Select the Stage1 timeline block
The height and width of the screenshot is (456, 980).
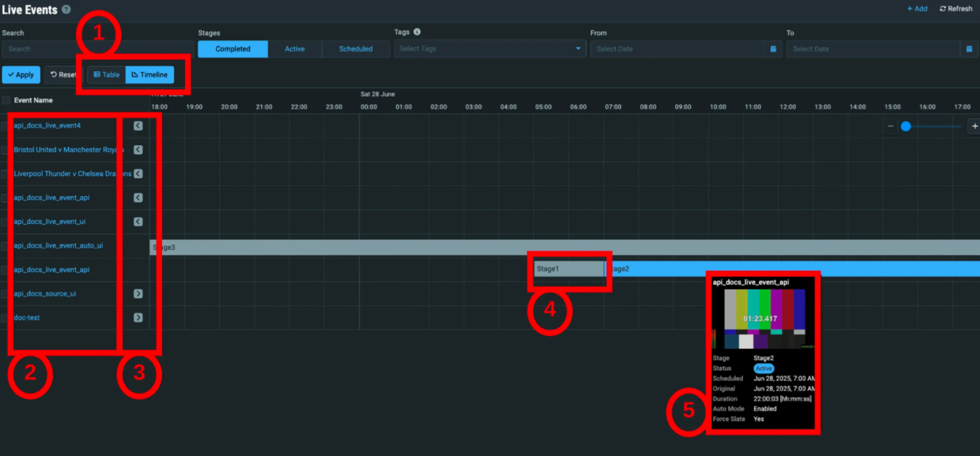pyautogui.click(x=569, y=269)
